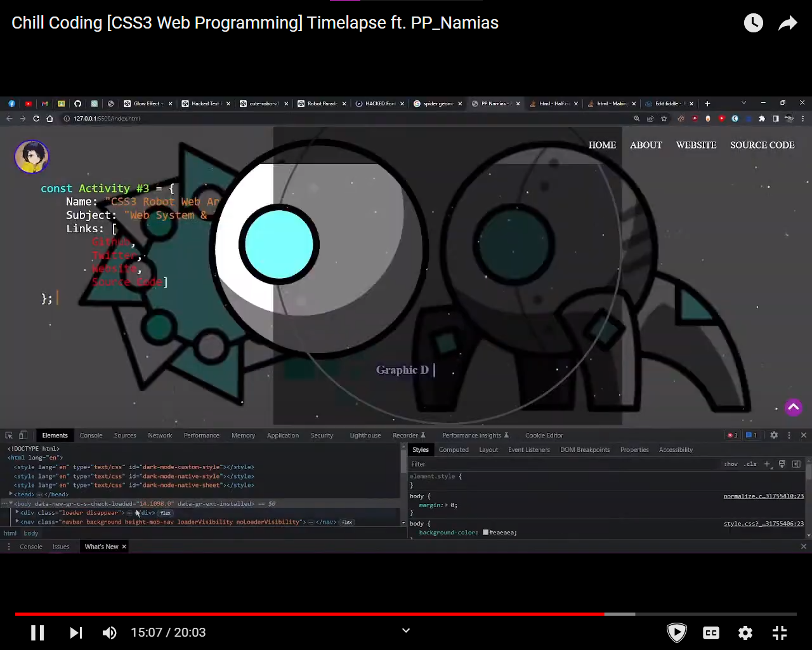Viewport: 812px width, 650px height.
Task: Expand the nav navbar element node
Action: pyautogui.click(x=17, y=522)
